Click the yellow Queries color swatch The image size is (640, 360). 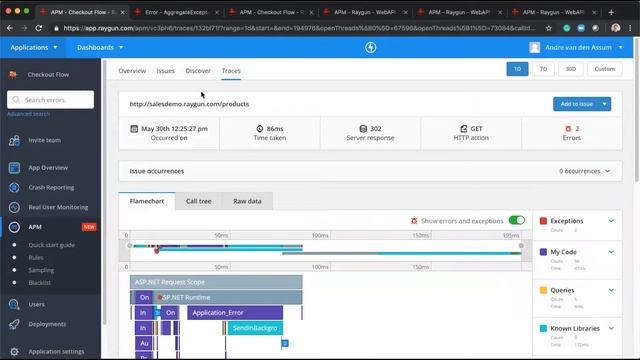coord(543,290)
